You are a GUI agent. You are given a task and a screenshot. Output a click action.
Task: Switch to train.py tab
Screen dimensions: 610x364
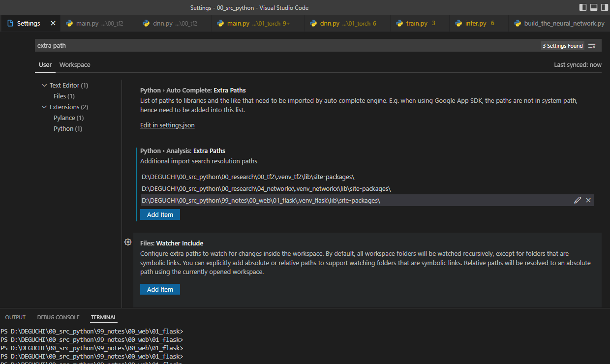tap(420, 23)
